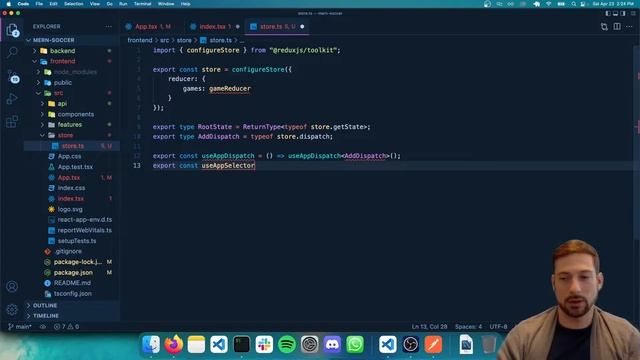This screenshot has height=360, width=640.
Task: Open the Search view in the activity bar
Action: [12, 52]
